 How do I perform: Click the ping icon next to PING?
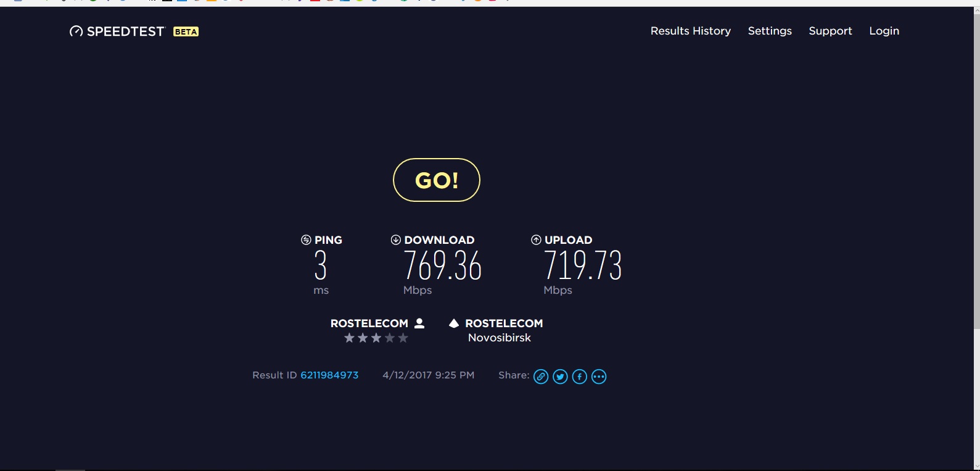[x=306, y=240]
